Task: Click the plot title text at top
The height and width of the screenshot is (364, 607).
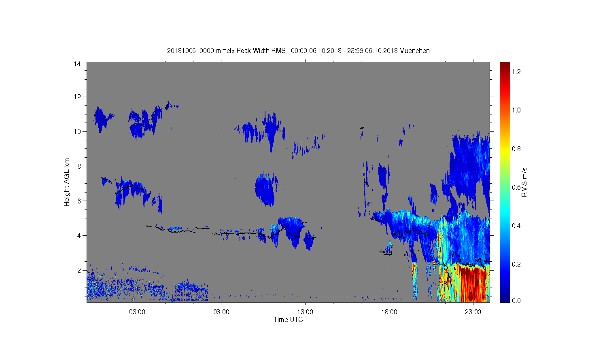Action: pyautogui.click(x=298, y=51)
